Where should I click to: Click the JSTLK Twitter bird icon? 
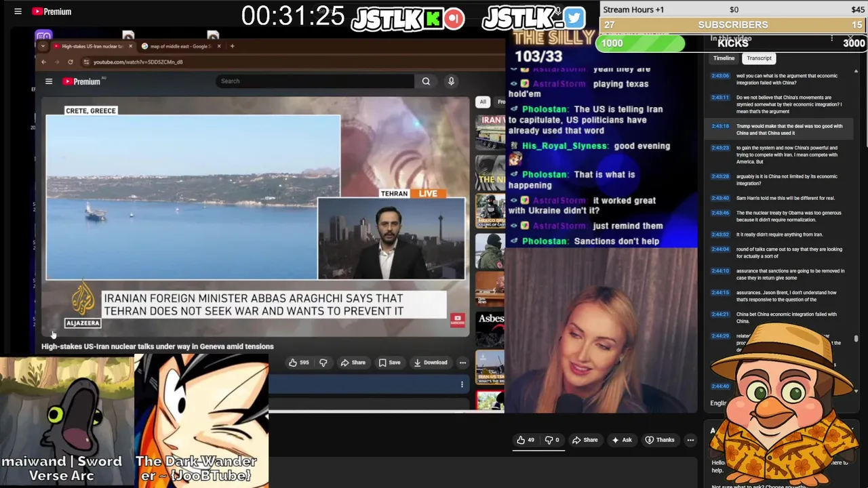tap(574, 18)
